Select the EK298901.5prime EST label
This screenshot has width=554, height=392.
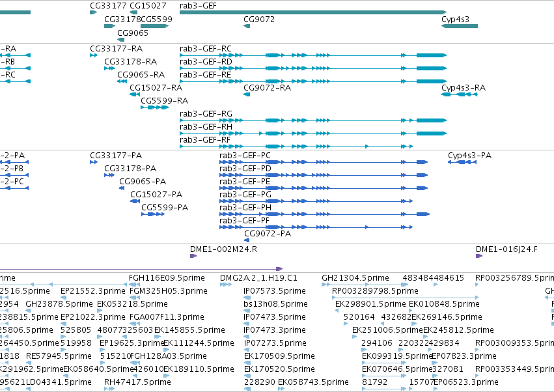click(370, 304)
